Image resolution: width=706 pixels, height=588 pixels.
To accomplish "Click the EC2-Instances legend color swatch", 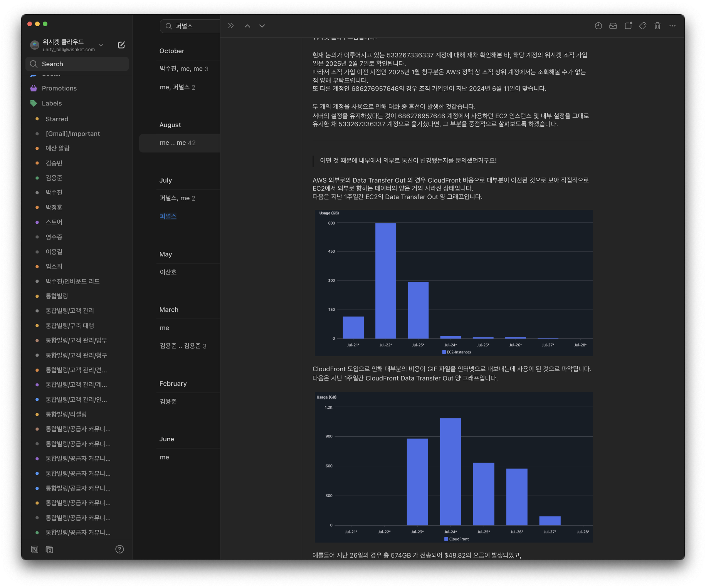I will pyautogui.click(x=444, y=352).
